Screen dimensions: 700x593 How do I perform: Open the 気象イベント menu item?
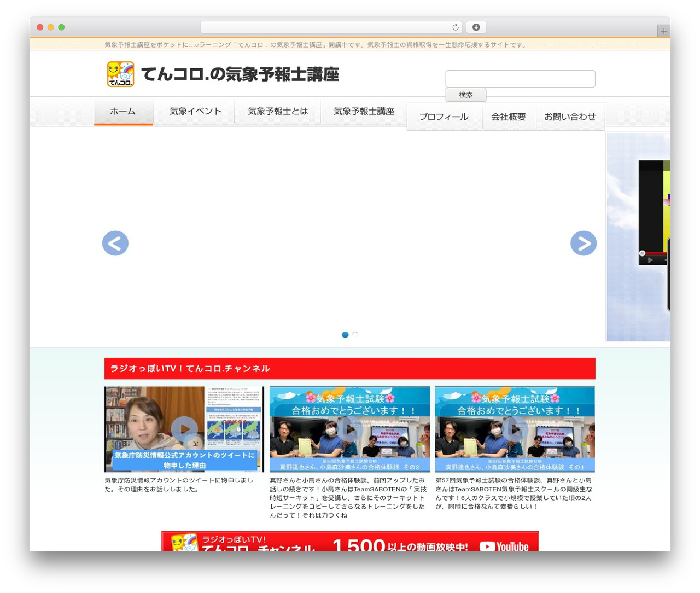pos(195,112)
